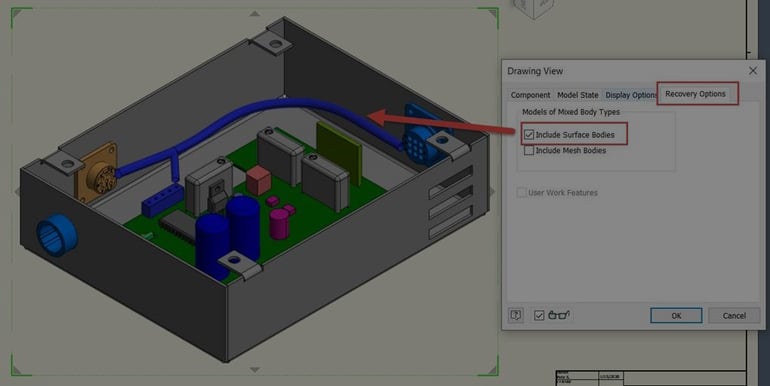Confirm the dialog with OK

pyautogui.click(x=676, y=316)
